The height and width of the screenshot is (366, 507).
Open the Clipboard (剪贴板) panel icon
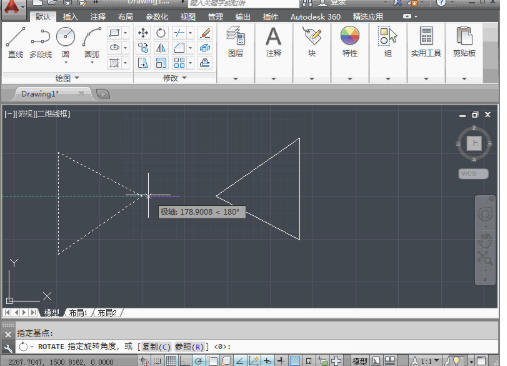464,36
